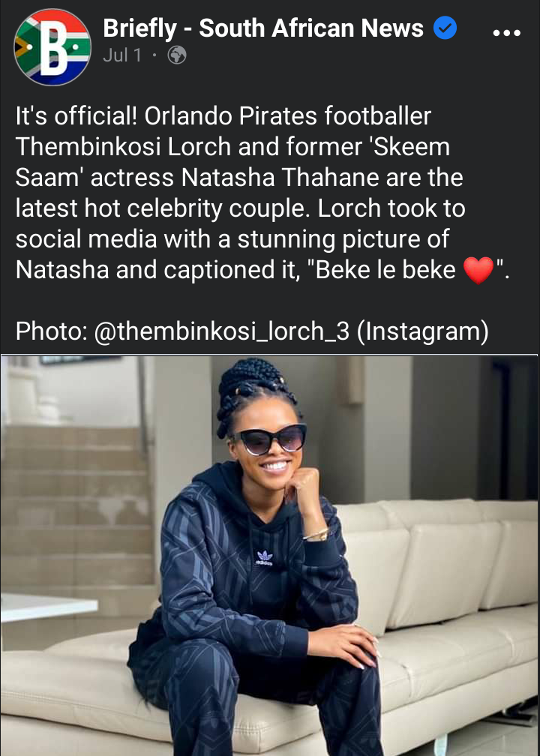The width and height of the screenshot is (540, 756).
Task: Open the Briefly page profile picture
Action: [52, 46]
